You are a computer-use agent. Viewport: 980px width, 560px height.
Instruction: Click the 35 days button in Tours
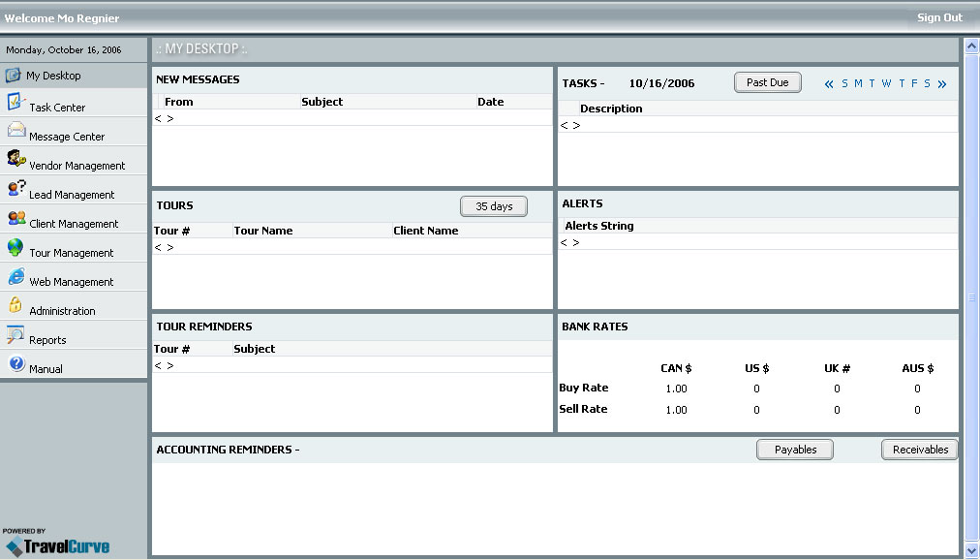[x=494, y=206]
